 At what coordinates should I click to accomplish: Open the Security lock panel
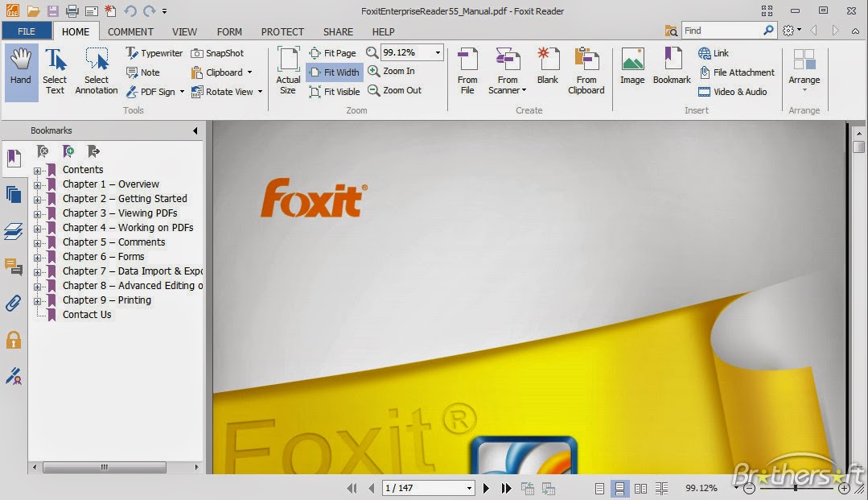tap(14, 340)
